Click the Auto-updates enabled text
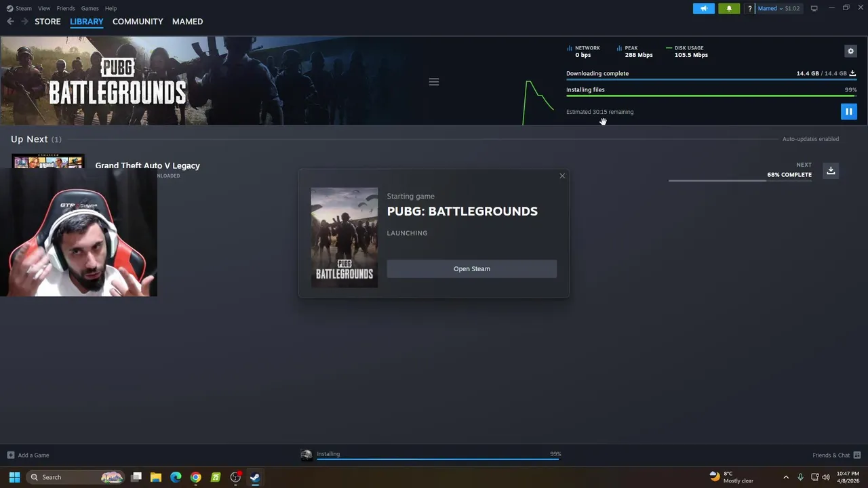Screen dimensions: 868x488 coord(810,139)
